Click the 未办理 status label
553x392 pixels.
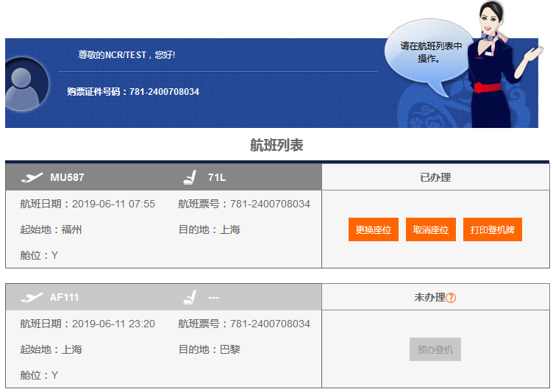429,298
